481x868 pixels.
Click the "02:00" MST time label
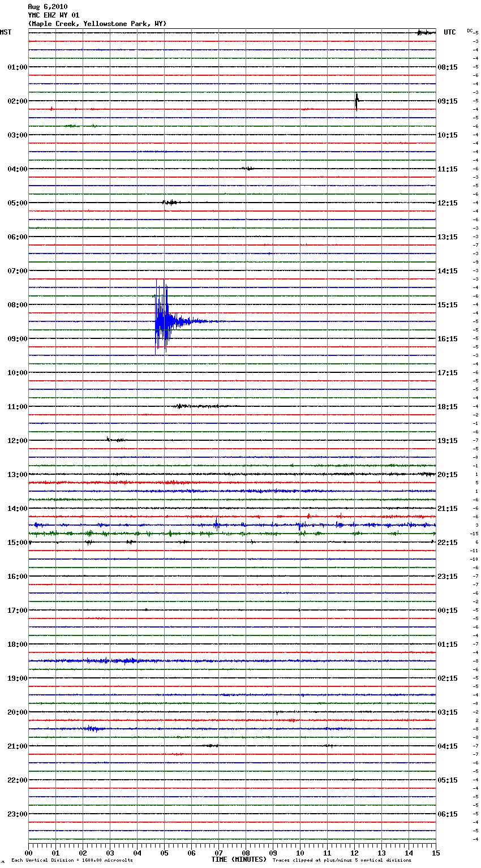coord(18,101)
